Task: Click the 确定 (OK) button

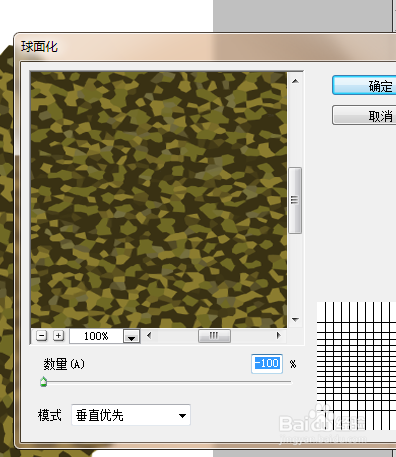Action: click(x=364, y=86)
